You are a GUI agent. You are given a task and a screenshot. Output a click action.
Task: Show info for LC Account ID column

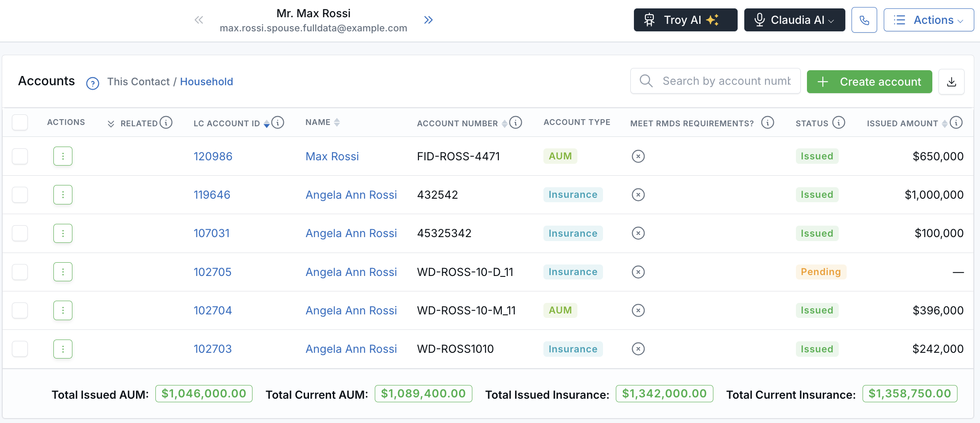[x=278, y=122]
